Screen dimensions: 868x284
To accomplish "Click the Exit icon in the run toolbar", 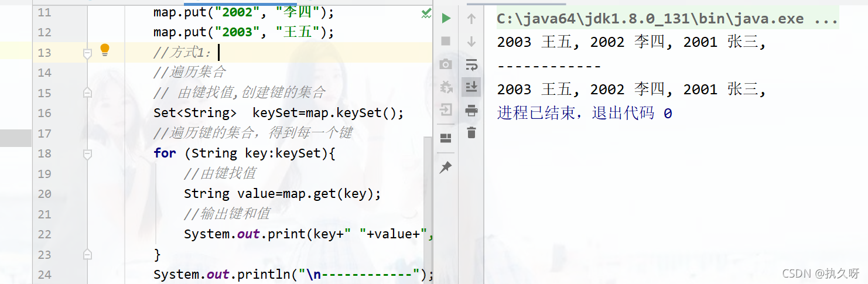I will point(446,110).
